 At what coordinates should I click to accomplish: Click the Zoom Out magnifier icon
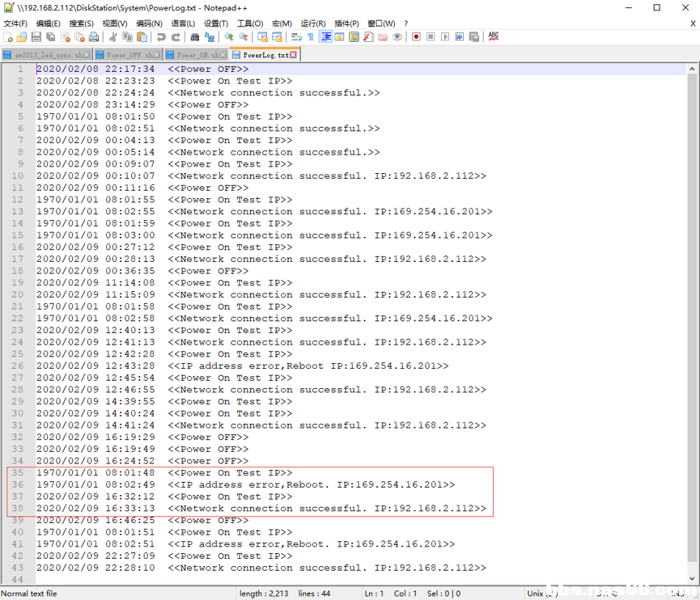coord(244,37)
